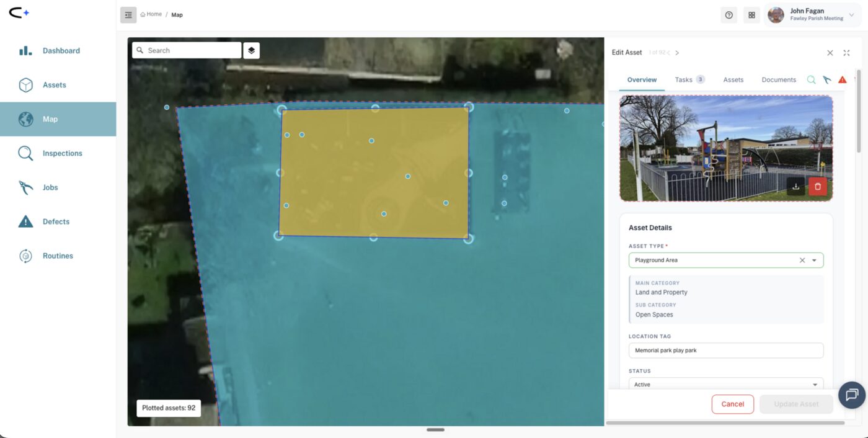Open the panel's inspections magnifier tab icon
Image resolution: width=868 pixels, height=438 pixels.
(811, 80)
